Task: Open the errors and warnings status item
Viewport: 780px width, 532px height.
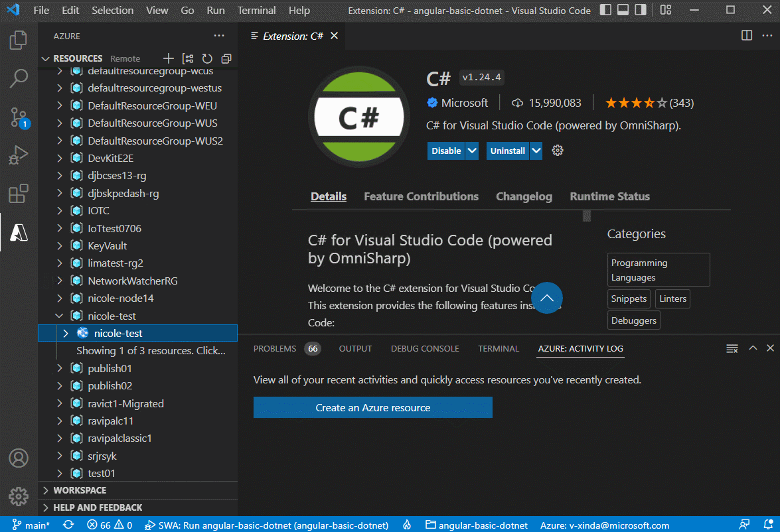Action: [110, 525]
